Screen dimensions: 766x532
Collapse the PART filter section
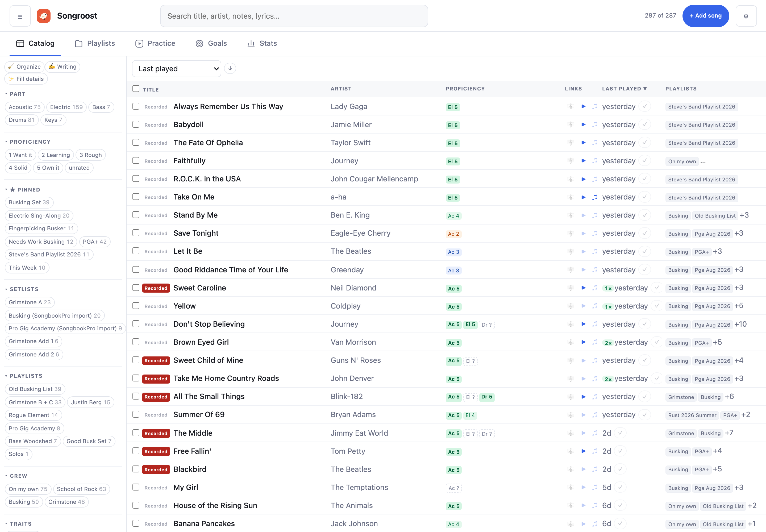pos(15,94)
